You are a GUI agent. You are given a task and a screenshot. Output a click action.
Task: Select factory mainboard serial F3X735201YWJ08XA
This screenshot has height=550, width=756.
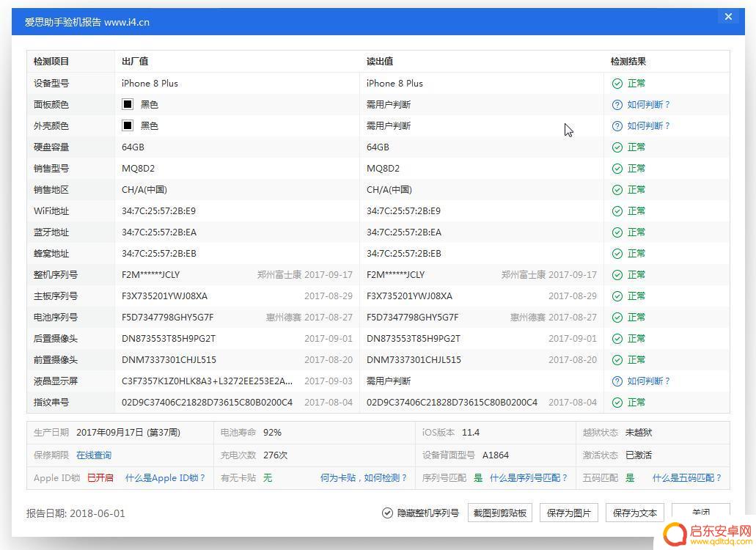tap(164, 296)
